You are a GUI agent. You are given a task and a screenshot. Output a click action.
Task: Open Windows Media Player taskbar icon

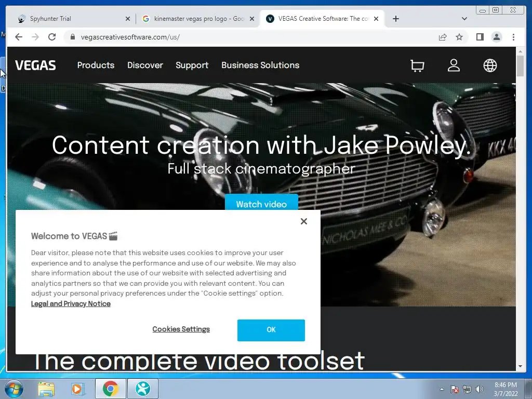coord(77,389)
